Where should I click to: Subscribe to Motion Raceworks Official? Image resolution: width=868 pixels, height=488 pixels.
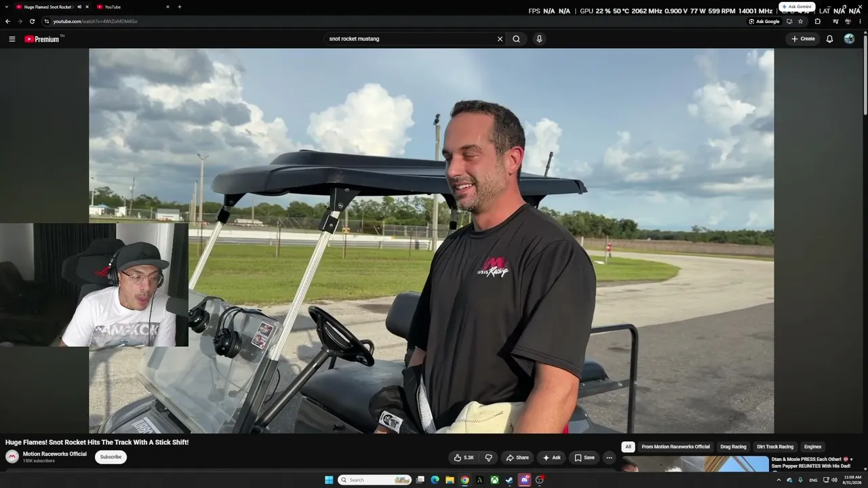point(111,457)
